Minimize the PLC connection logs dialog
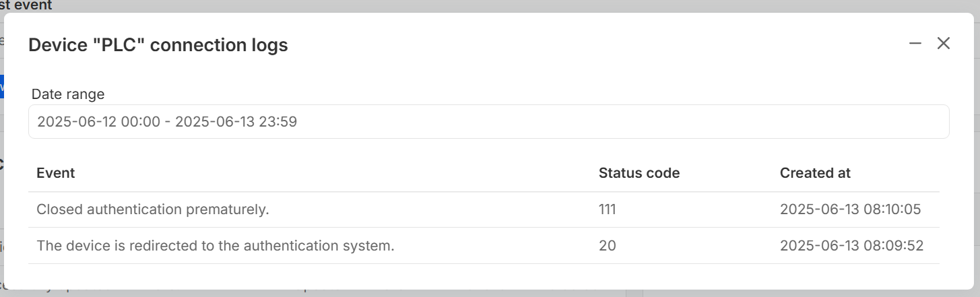Screen dimensions: 980x297 (915, 44)
